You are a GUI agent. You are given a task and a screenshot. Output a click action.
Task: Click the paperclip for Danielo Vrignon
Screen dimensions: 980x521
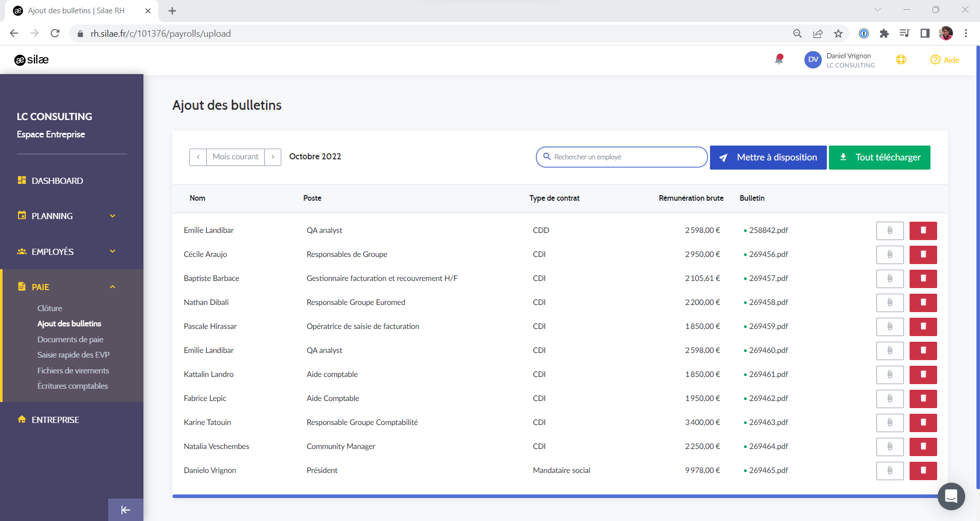pyautogui.click(x=890, y=470)
